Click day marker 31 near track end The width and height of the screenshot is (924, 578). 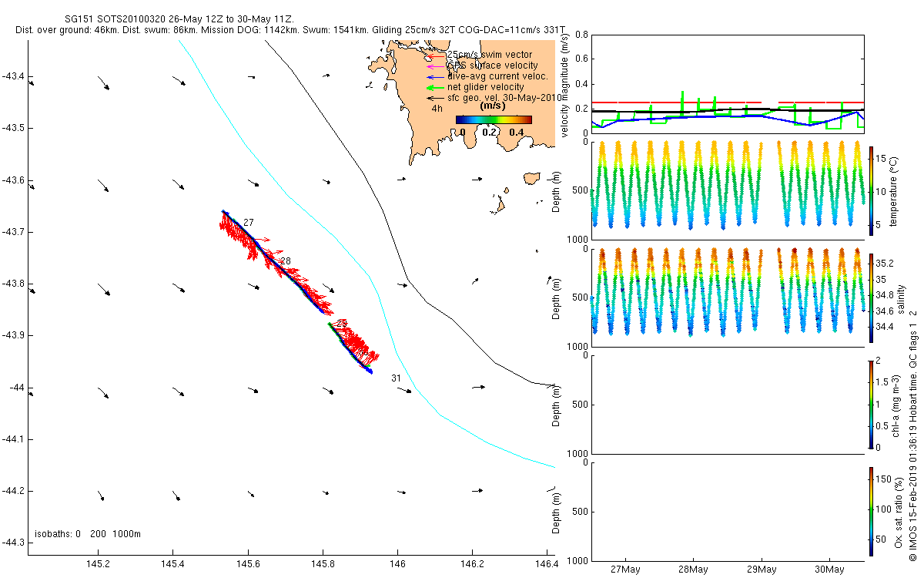(396, 378)
